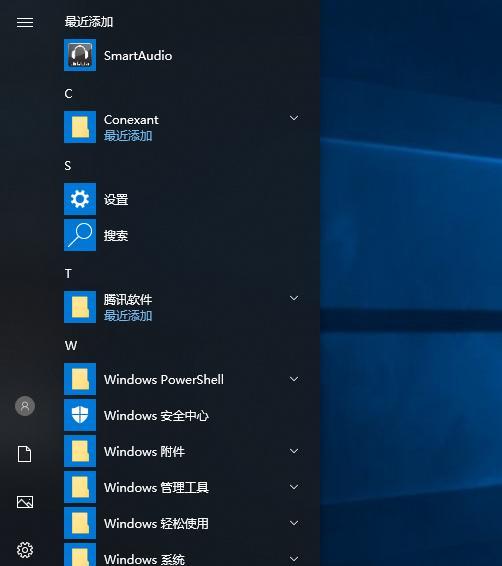The image size is (502, 566).
Task: Click the 腾讯软件 folder icon
Action: (80, 307)
